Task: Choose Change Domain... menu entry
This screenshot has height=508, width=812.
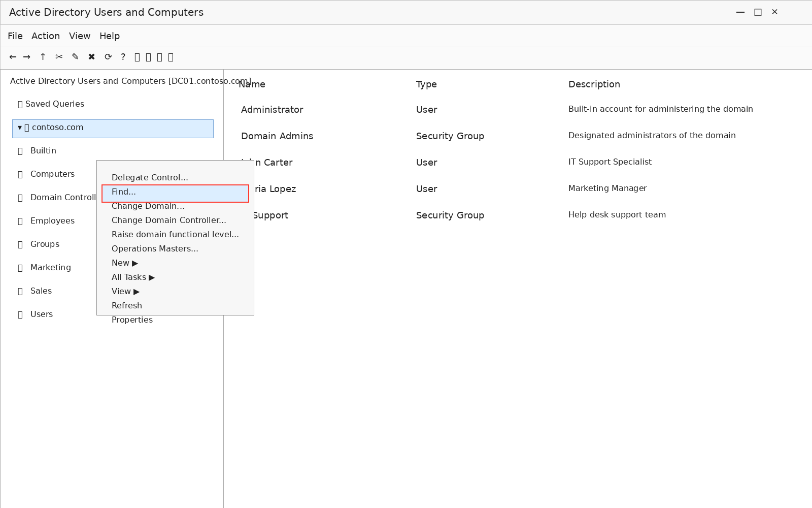Action: tap(148, 206)
